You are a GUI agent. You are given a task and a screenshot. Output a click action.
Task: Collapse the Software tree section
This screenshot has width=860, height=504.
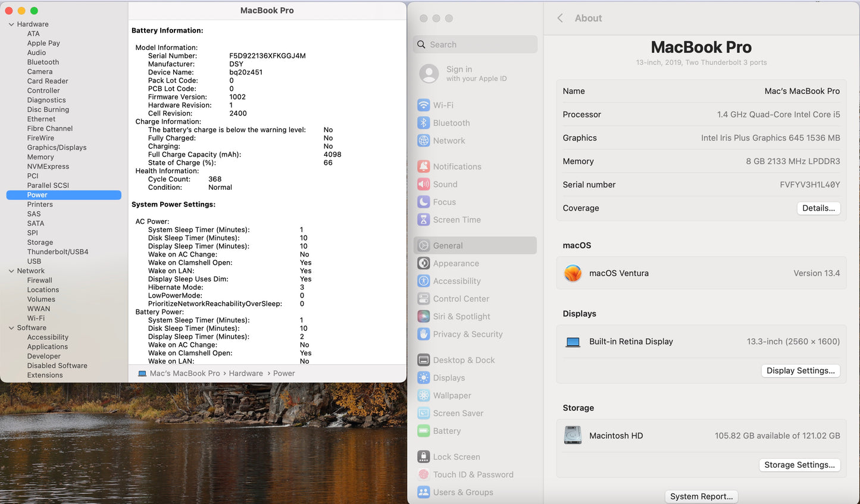coord(11,328)
